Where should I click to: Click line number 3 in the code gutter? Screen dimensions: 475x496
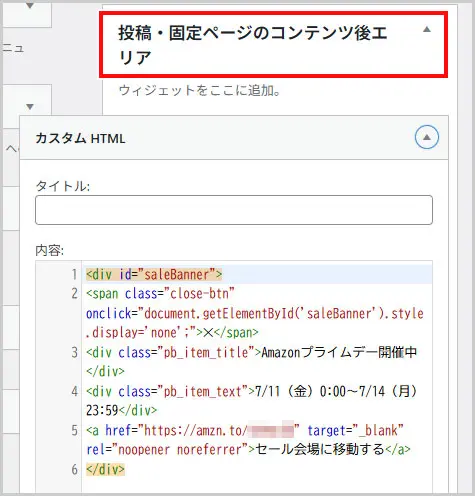point(74,353)
